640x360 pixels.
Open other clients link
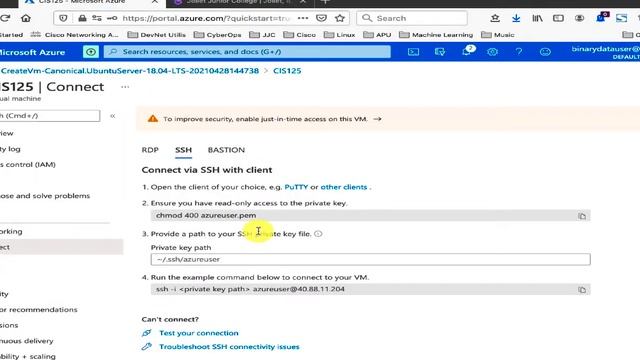click(344, 187)
